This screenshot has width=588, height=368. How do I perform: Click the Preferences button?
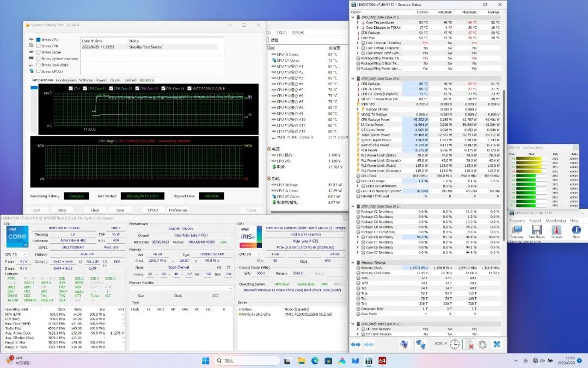(x=178, y=210)
